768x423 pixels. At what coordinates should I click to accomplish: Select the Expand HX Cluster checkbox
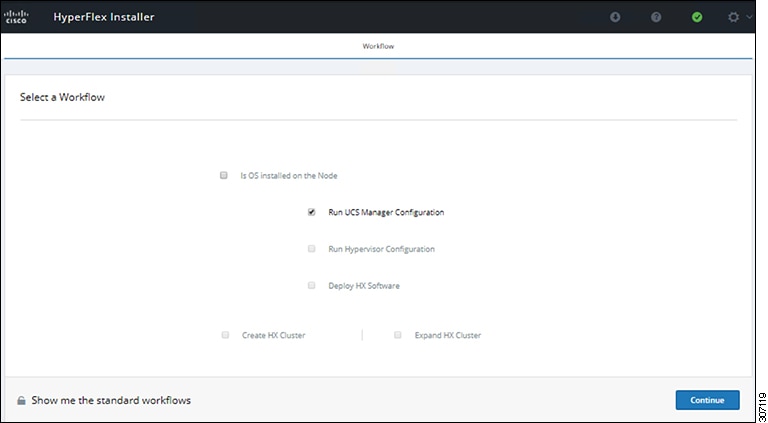pos(397,335)
